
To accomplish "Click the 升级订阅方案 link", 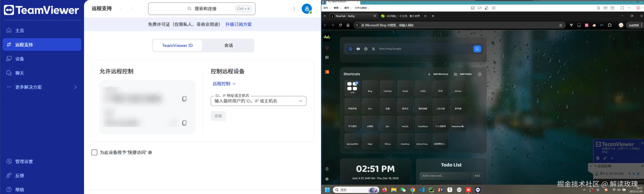I will pyautogui.click(x=238, y=24).
